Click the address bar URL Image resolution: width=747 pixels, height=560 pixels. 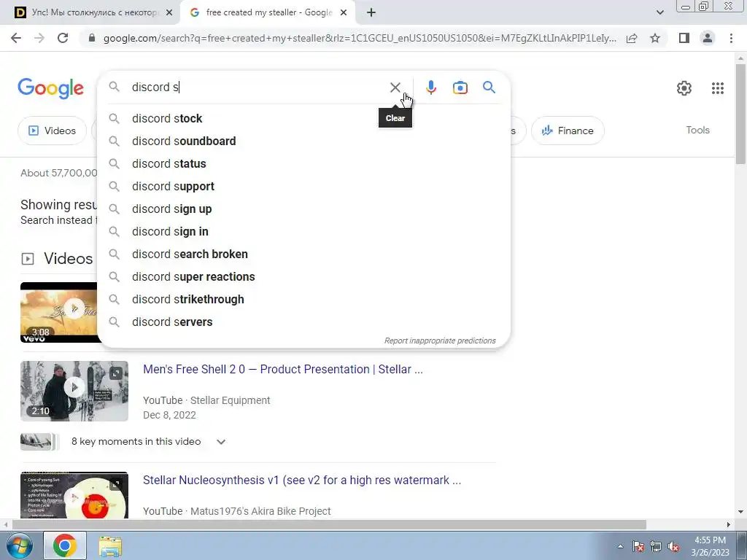360,38
